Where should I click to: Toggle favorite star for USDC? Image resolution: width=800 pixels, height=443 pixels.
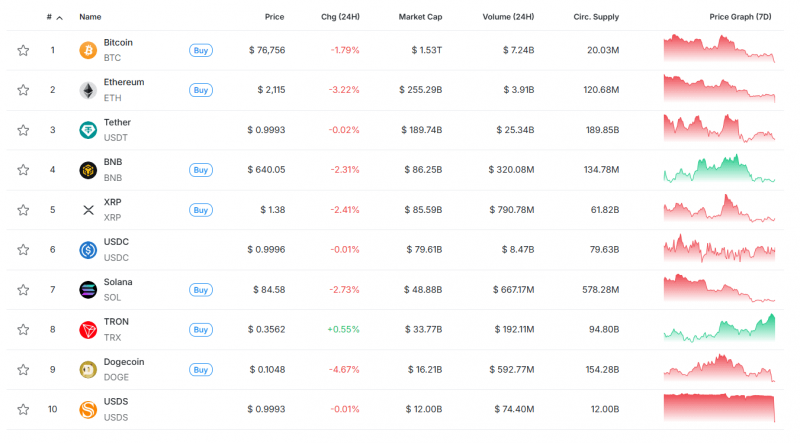(x=23, y=250)
